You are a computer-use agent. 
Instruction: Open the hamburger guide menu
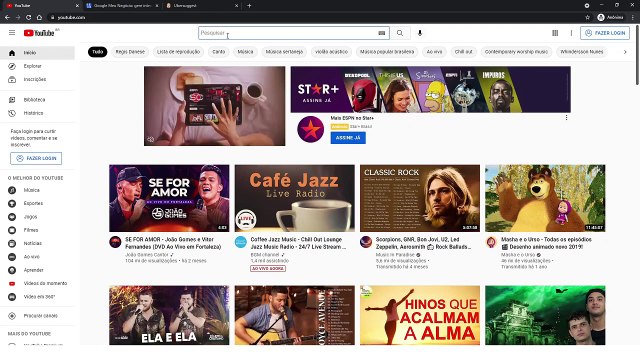pyautogui.click(x=12, y=33)
